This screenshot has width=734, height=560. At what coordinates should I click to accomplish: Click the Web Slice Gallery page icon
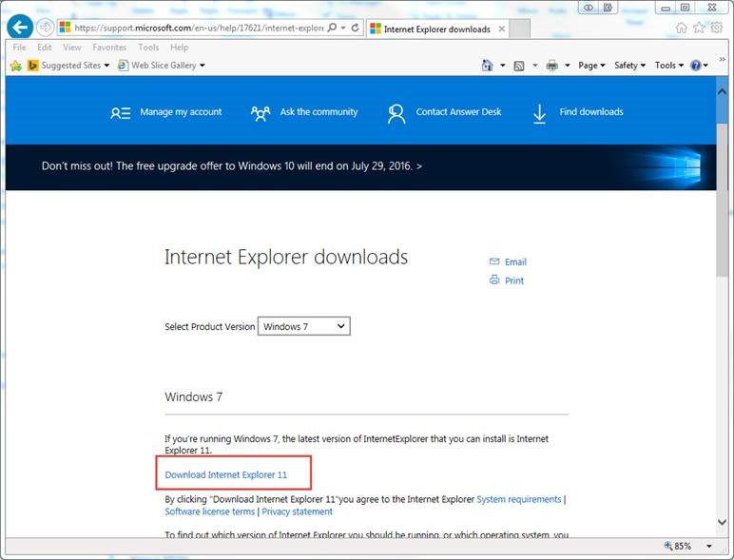[123, 66]
